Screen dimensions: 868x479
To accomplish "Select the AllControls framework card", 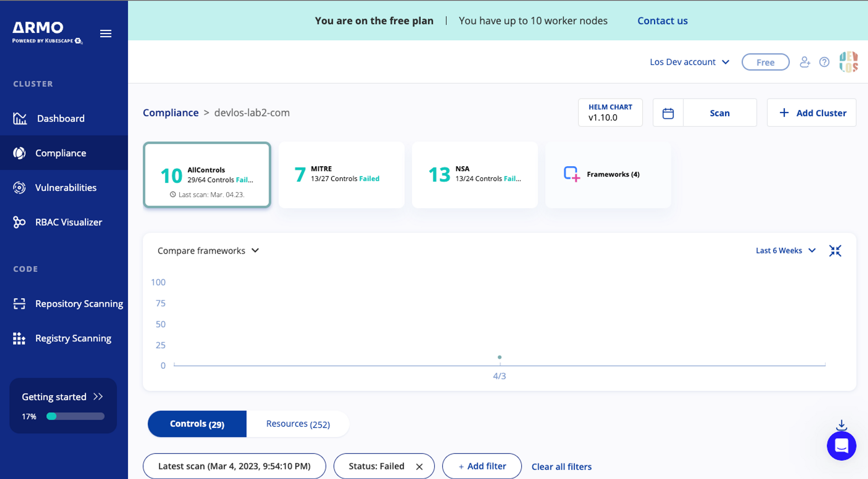I will point(207,175).
